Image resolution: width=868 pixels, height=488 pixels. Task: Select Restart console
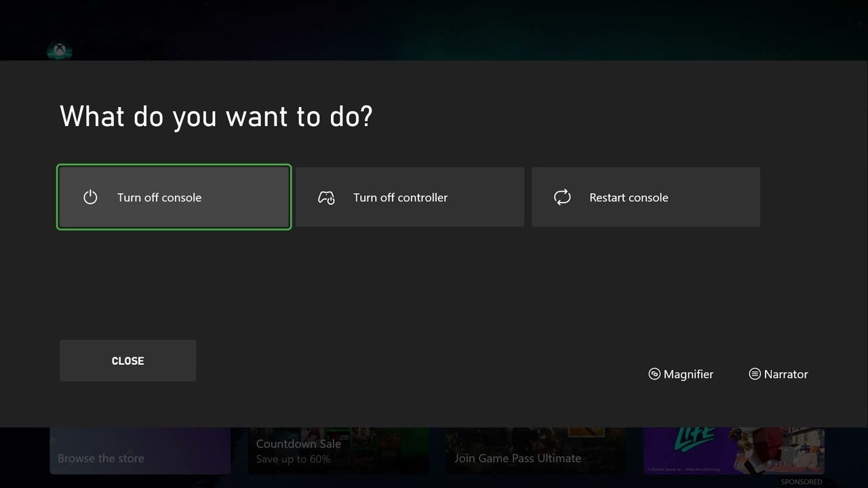pos(646,197)
